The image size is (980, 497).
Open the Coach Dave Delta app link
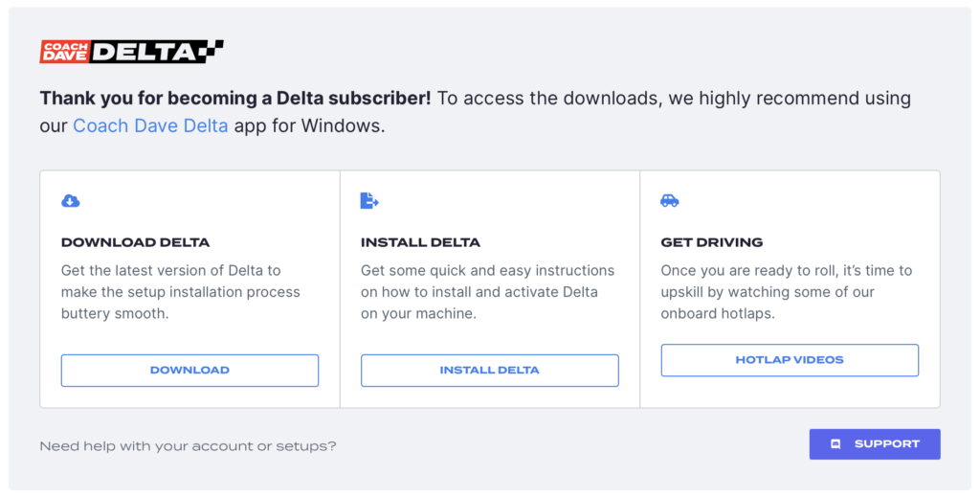(150, 125)
